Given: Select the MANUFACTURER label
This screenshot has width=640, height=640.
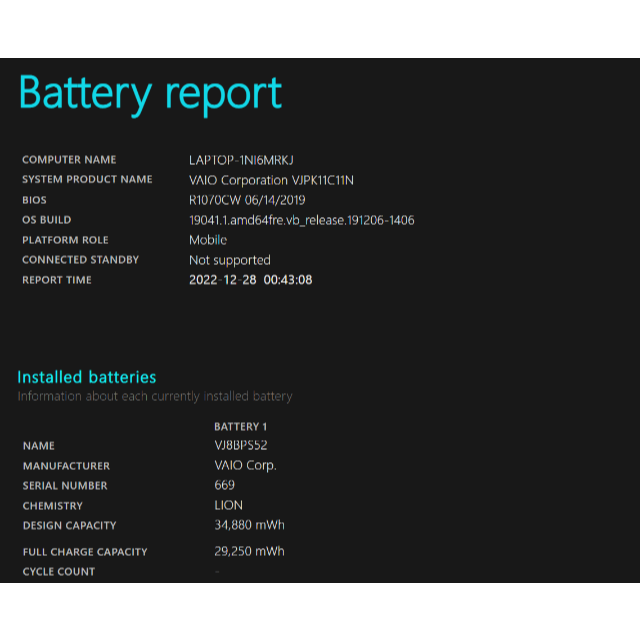Looking at the screenshot, I should coord(66,466).
